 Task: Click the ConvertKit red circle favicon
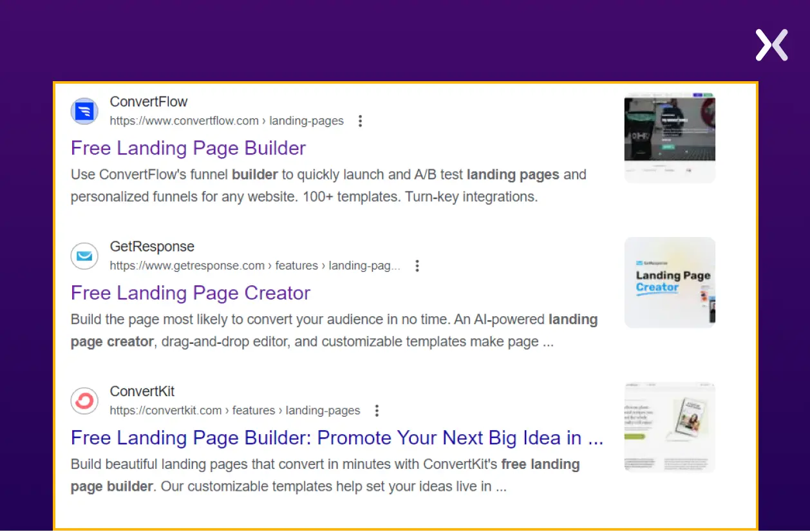coord(84,401)
